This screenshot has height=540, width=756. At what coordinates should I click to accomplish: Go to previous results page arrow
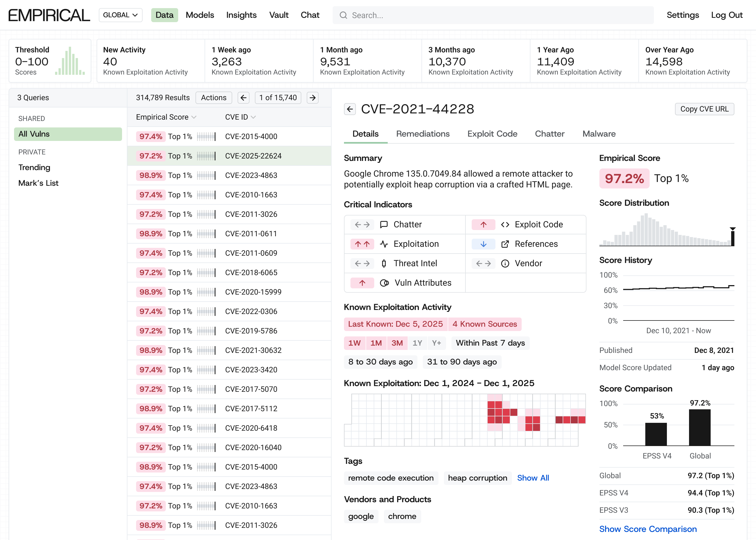(243, 98)
